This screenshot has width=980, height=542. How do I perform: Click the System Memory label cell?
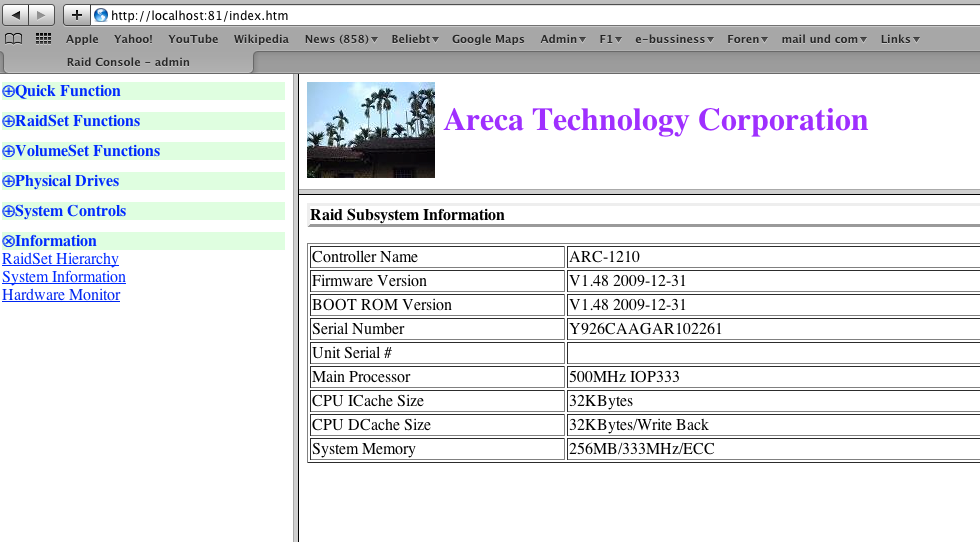click(438, 449)
